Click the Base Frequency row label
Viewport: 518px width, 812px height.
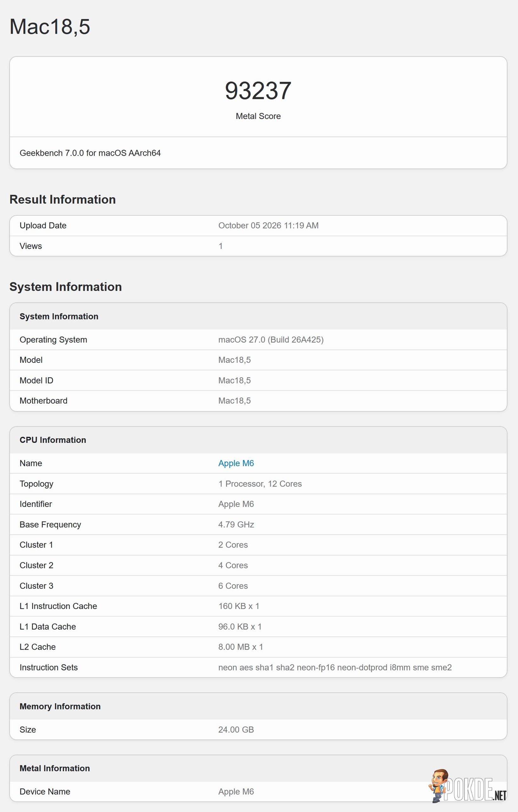50,524
